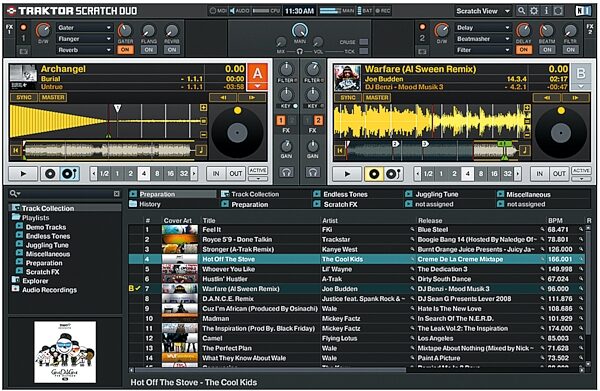
Task: Toggle Filter ON button in FX 2
Action: [x=571, y=50]
